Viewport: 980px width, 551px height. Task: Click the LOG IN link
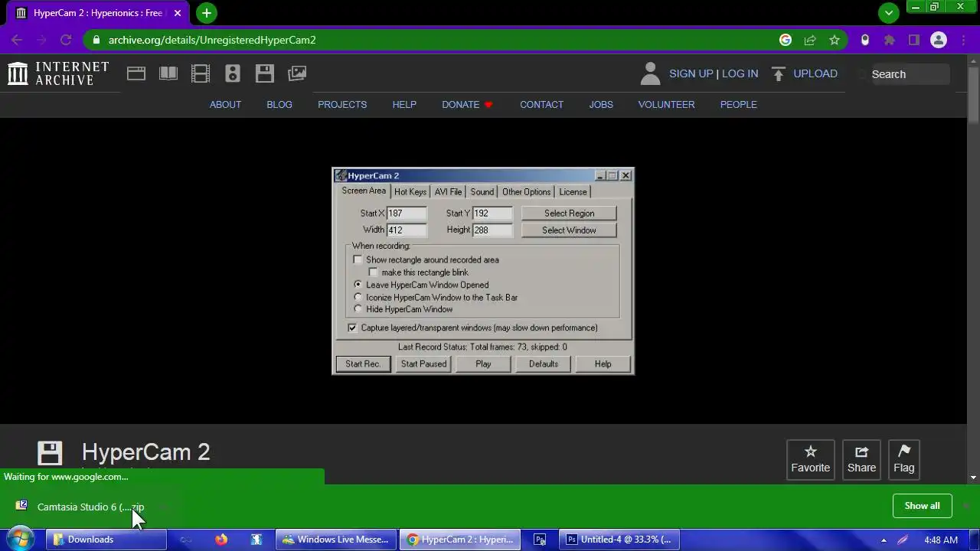740,73
